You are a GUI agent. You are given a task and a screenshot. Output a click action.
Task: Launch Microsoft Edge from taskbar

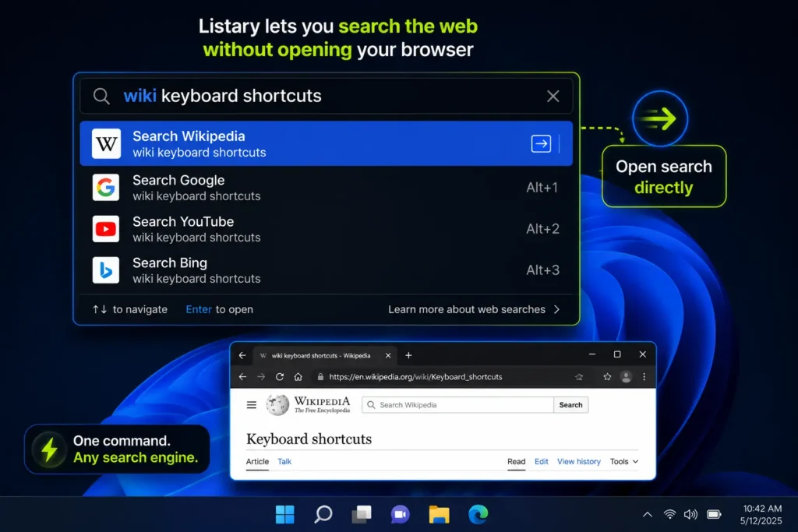click(478, 514)
